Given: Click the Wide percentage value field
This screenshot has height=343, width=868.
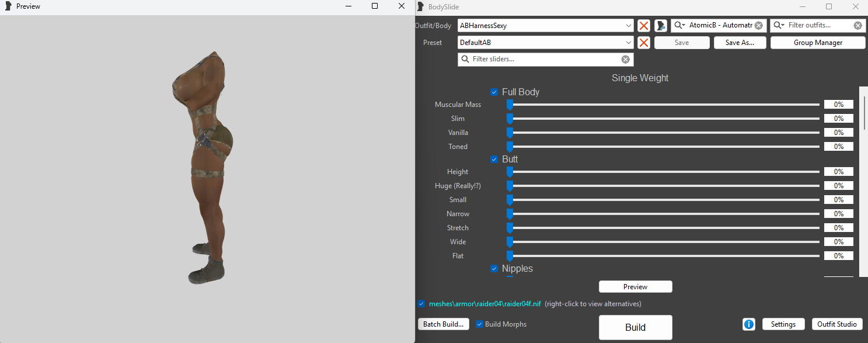Looking at the screenshot, I should coord(839,242).
